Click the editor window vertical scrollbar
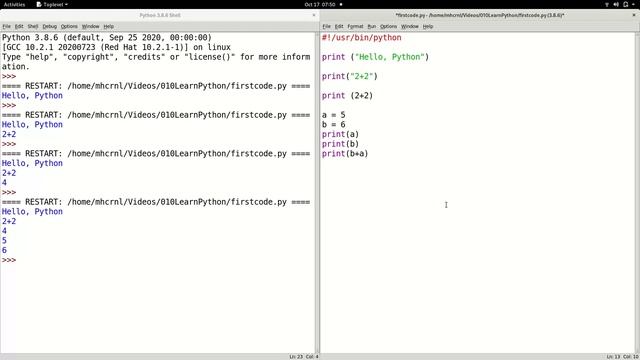 tap(637, 193)
